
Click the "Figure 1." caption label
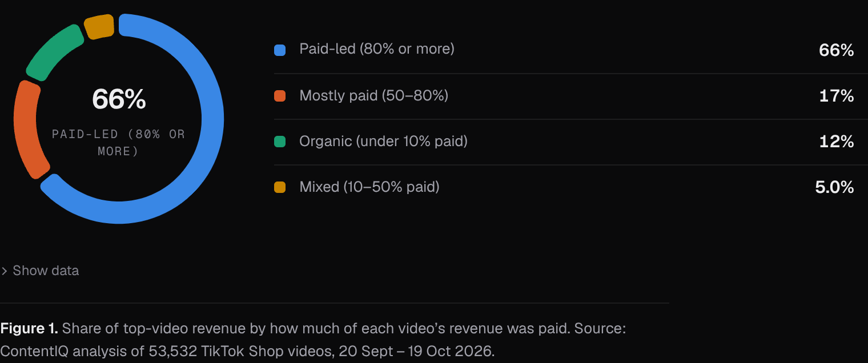click(x=29, y=328)
